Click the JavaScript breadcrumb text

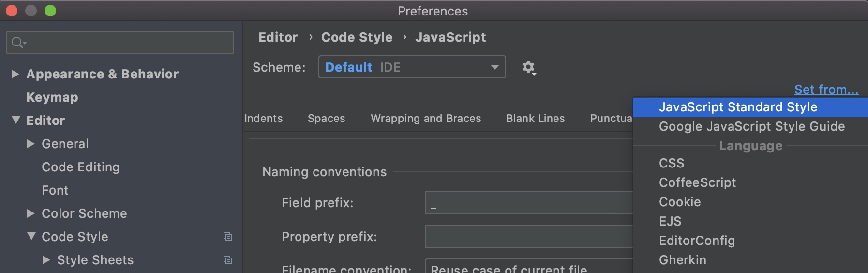point(450,37)
